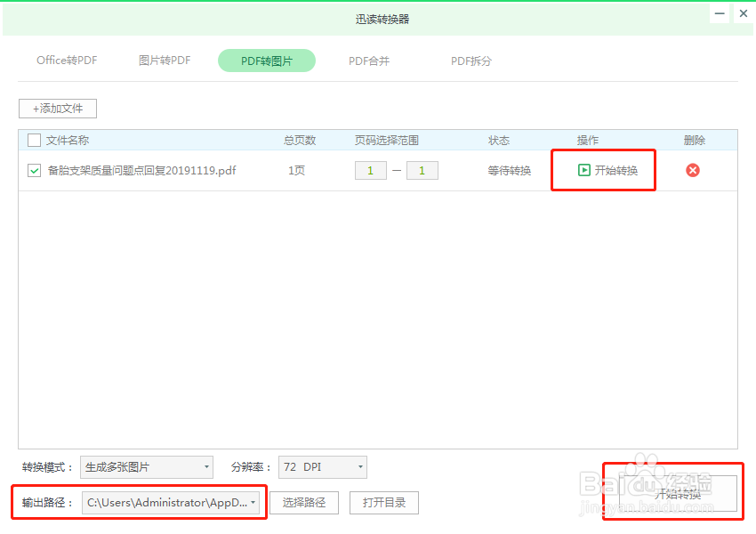Click the 1页 total pages cell
This screenshot has height=534, width=756.
tap(296, 170)
